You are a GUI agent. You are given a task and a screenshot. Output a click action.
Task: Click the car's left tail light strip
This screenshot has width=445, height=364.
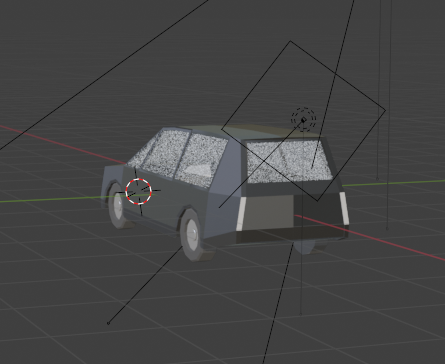click(241, 214)
